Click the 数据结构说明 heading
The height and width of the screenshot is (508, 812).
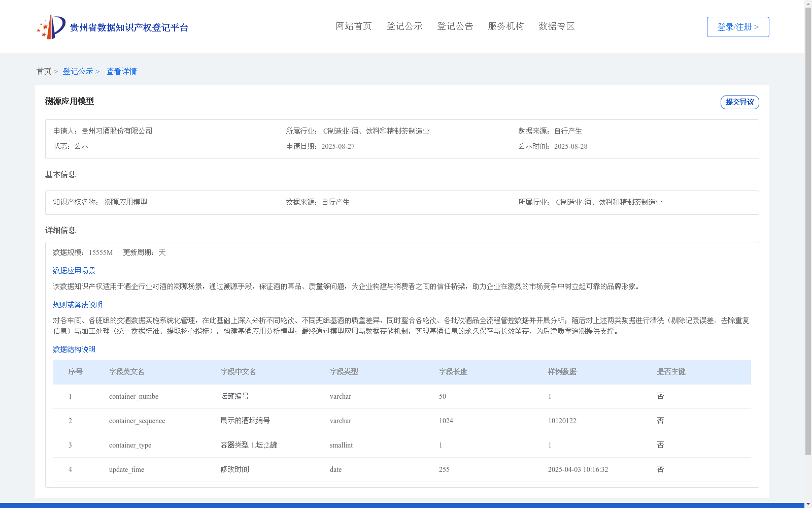coord(74,350)
